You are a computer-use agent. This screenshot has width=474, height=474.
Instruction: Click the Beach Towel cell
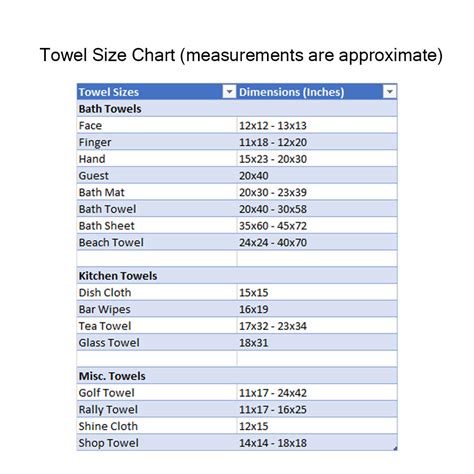point(157,242)
